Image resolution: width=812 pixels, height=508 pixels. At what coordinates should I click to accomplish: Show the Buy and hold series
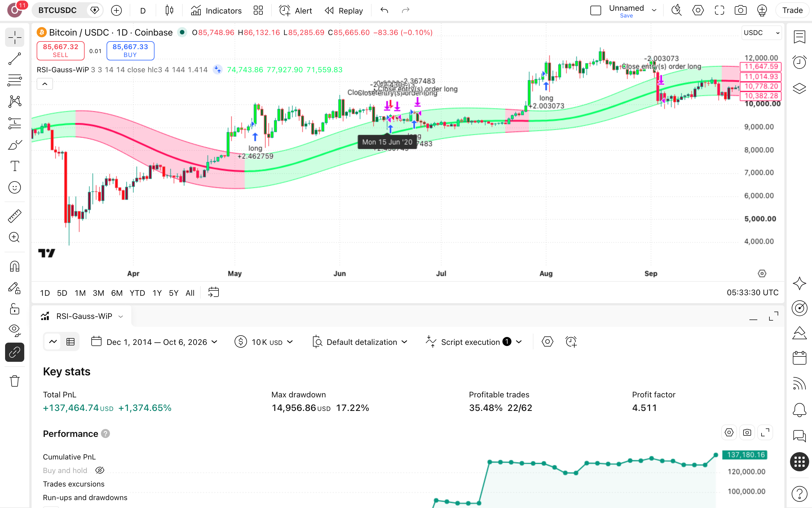click(x=100, y=470)
